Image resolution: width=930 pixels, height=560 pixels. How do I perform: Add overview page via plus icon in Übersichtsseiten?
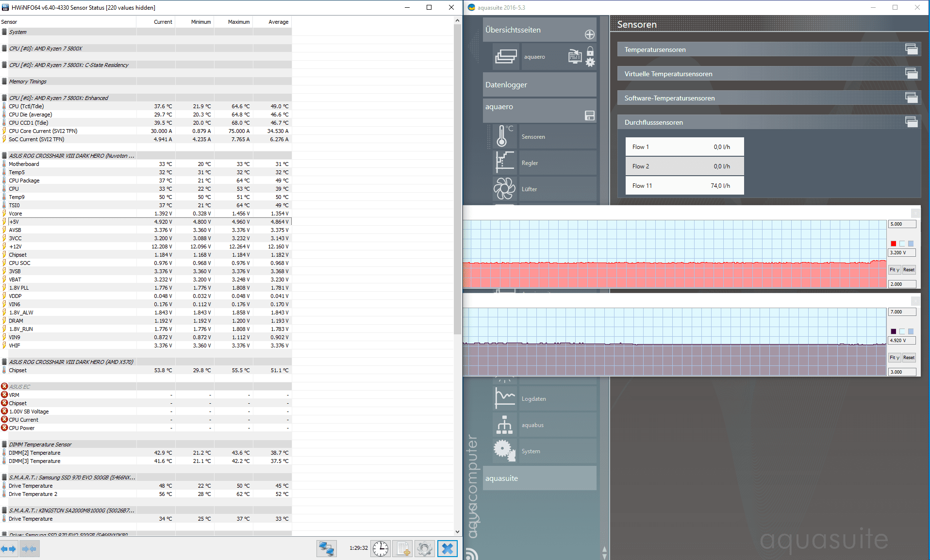point(589,34)
